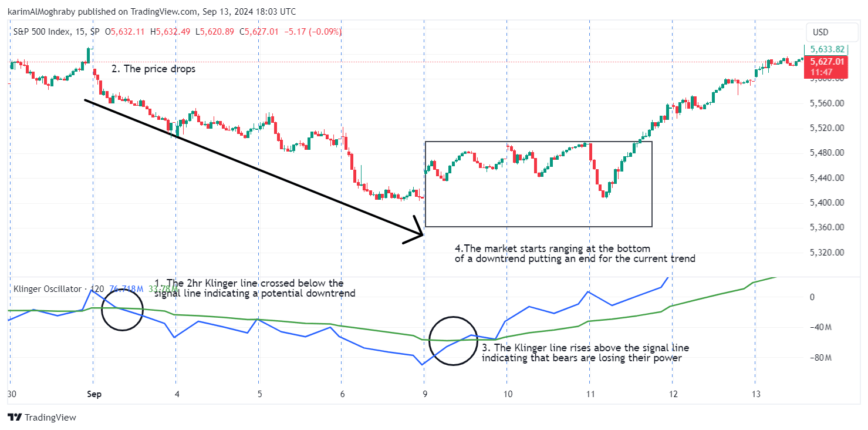This screenshot has height=430, width=868.
Task: Click the 'market starts ranging' note text
Action: click(x=575, y=253)
